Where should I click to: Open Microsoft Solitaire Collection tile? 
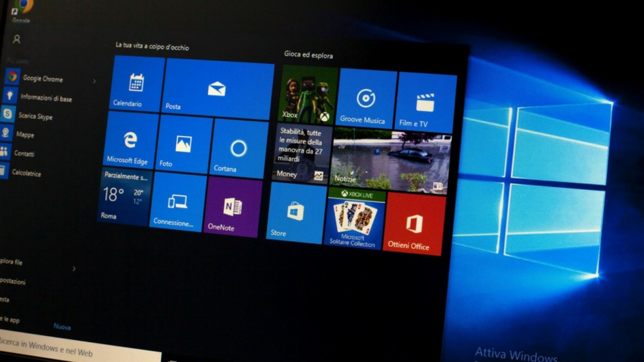(355, 218)
